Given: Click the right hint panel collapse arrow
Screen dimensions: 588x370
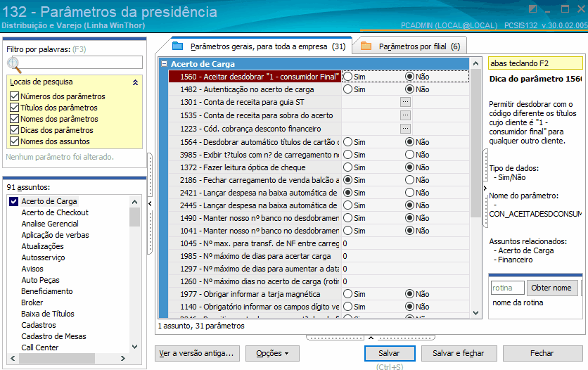Looking at the screenshot, I should (x=485, y=188).
